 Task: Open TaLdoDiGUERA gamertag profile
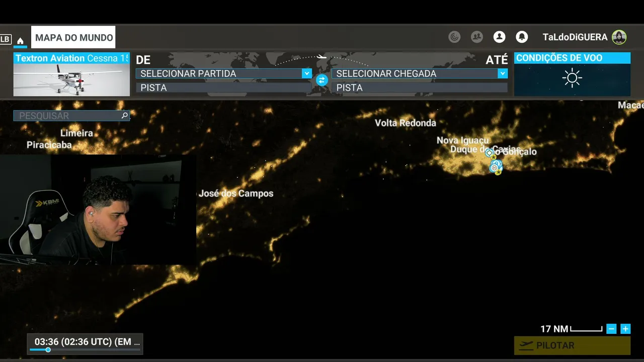[575, 37]
